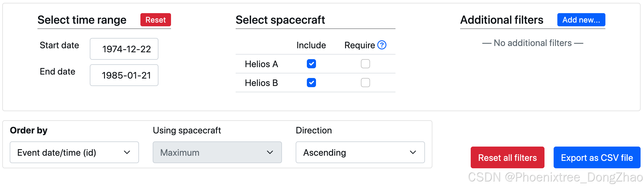The height and width of the screenshot is (188, 644).
Task: Open the Order by dropdown
Action: point(74,153)
